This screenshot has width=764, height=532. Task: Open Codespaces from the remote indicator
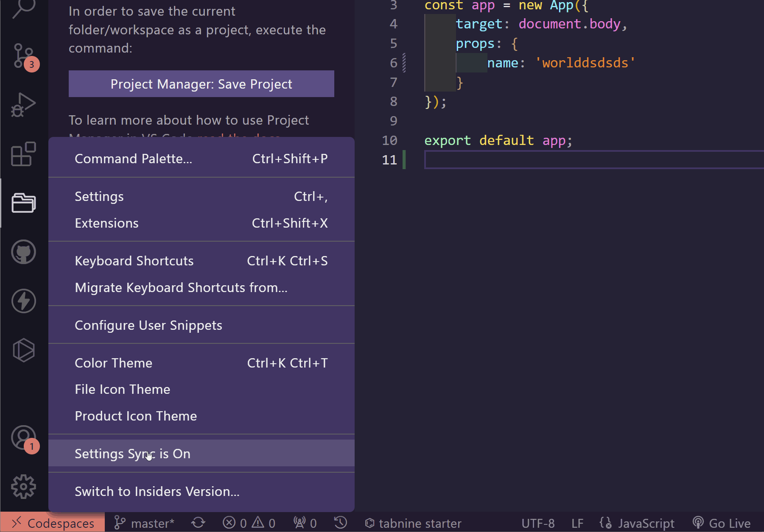click(x=52, y=523)
